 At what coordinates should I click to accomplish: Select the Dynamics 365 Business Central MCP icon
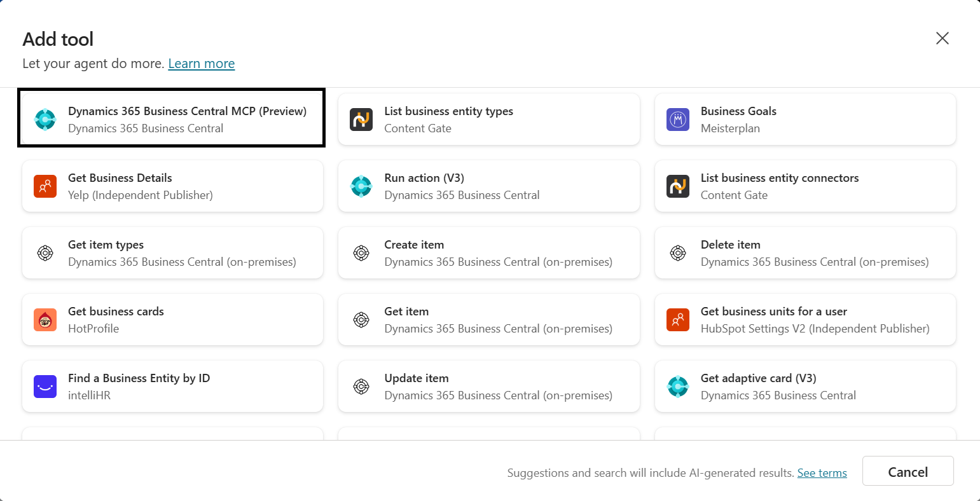coord(45,119)
